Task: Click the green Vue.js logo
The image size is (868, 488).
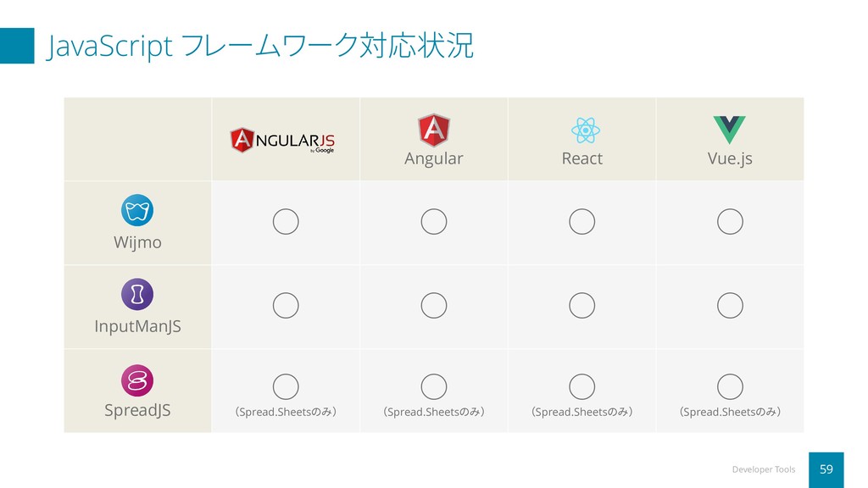Action: point(729,130)
